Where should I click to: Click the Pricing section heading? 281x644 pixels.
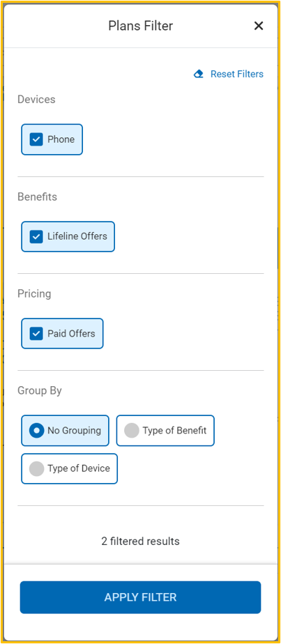click(34, 293)
